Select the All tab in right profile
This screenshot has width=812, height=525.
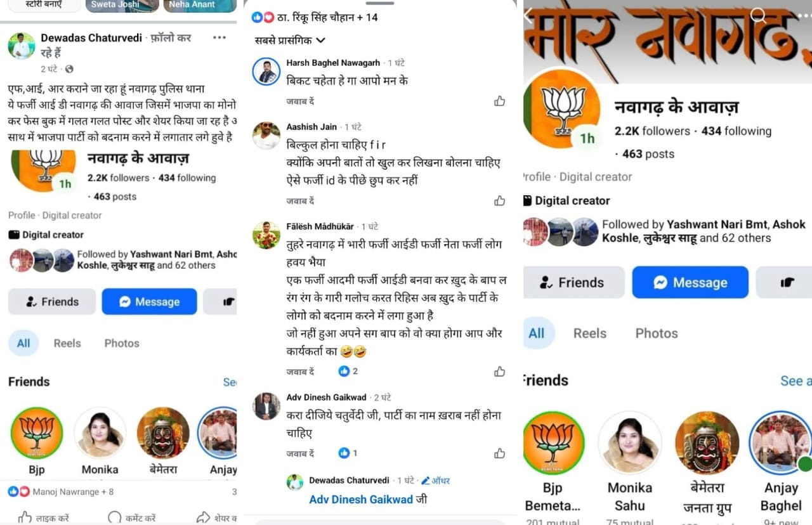pos(537,333)
